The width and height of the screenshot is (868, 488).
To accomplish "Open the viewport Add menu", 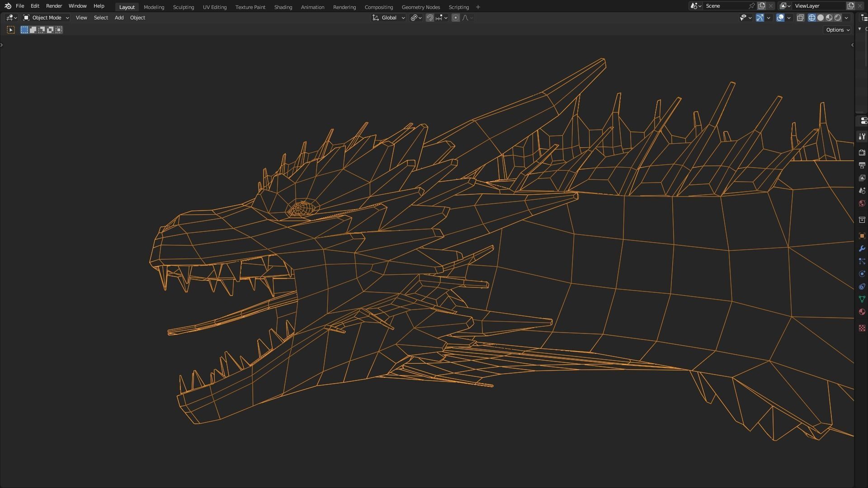I will [x=119, y=18].
